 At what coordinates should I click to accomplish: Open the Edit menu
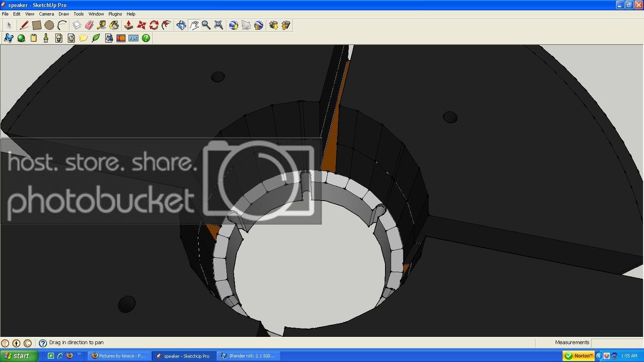(x=17, y=14)
